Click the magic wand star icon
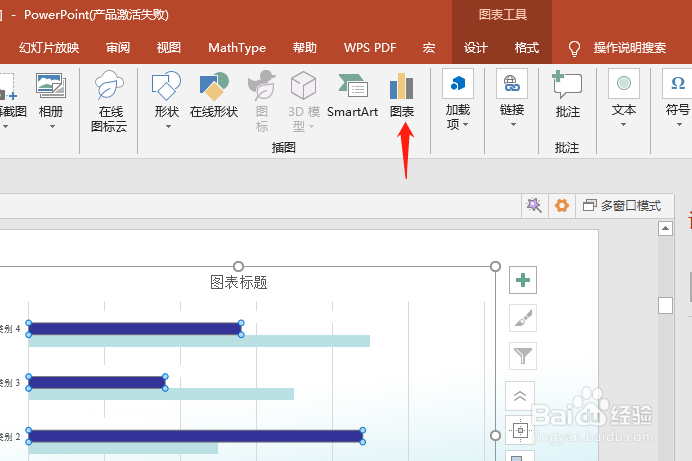 click(534, 205)
